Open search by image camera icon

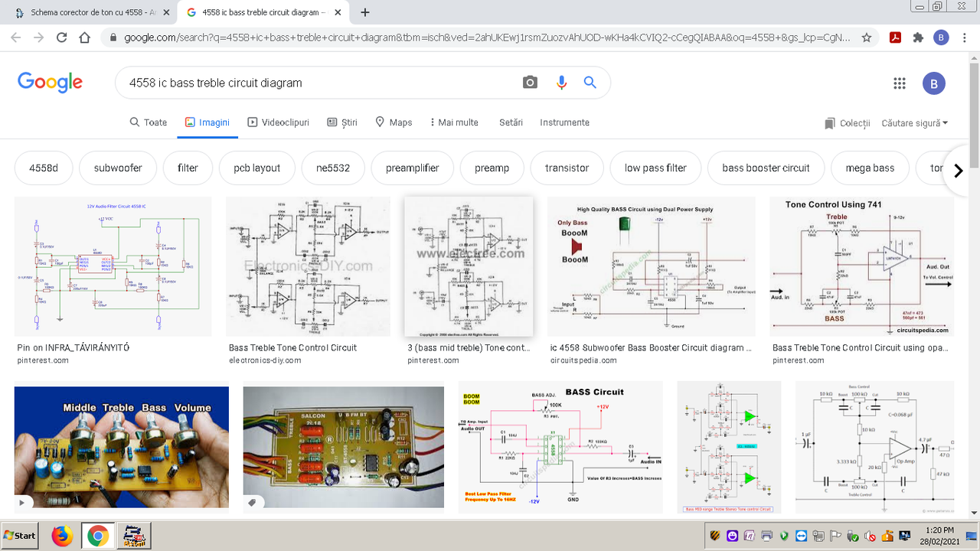530,83
